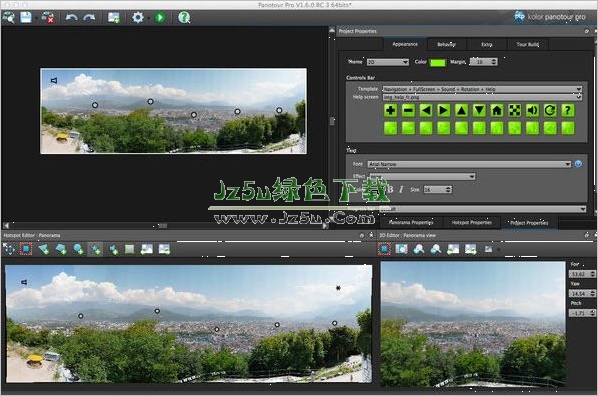The height and width of the screenshot is (396, 598).
Task: Add a sound hotspot with the speaker icon
Action: 113,250
